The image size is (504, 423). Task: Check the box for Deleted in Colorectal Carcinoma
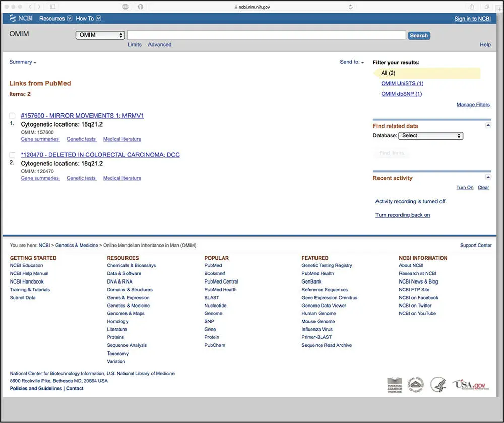12,155
